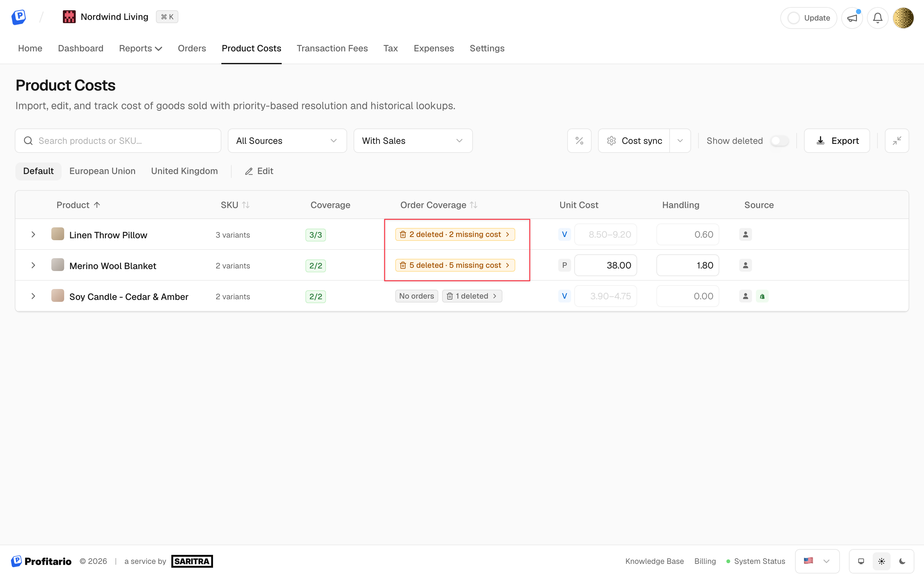The width and height of the screenshot is (924, 578).
Task: Collapse view with the shrink arrows icon
Action: pos(897,141)
